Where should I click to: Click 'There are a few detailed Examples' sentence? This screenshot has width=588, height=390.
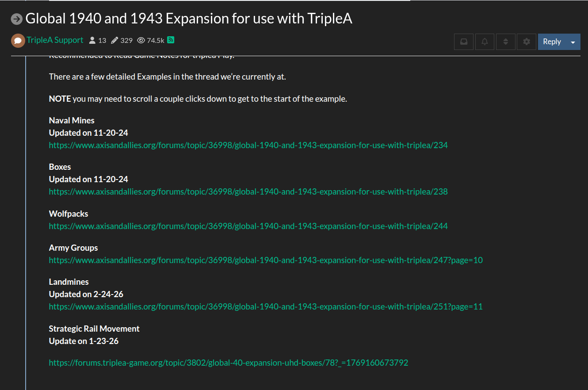(x=168, y=76)
